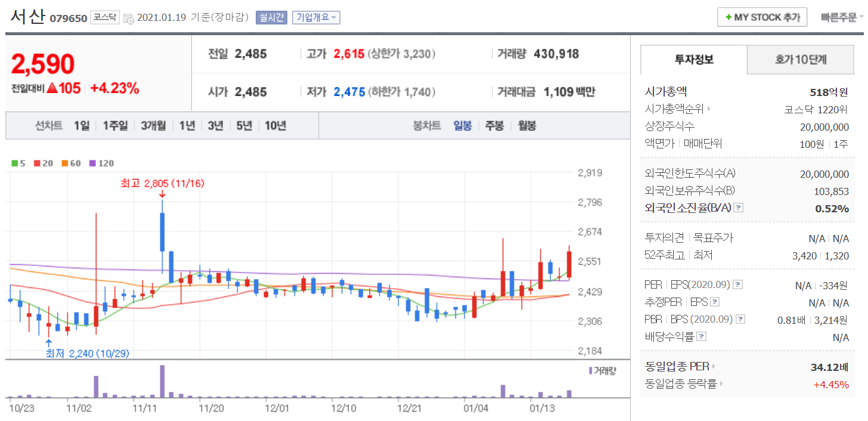Show the 3개월 line chart

click(x=153, y=126)
